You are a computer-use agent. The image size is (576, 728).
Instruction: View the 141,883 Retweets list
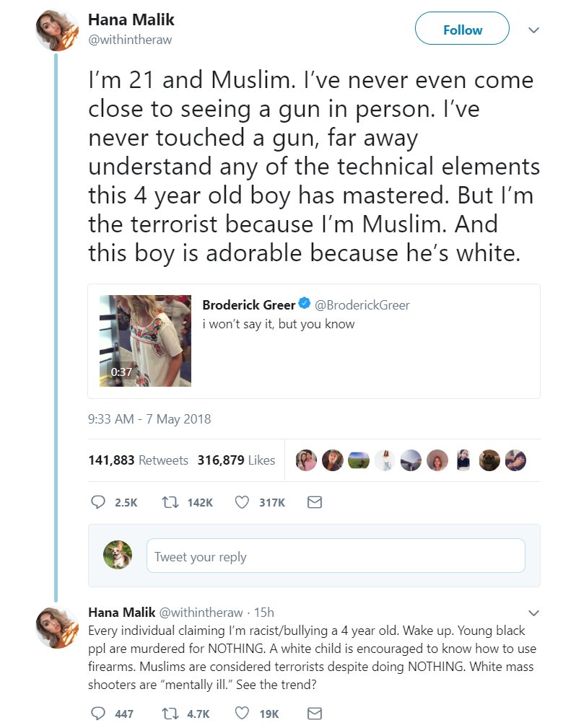138,460
